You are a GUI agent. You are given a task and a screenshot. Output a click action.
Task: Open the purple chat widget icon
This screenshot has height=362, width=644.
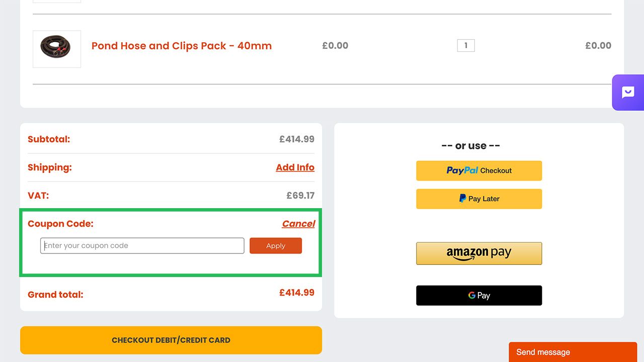628,93
